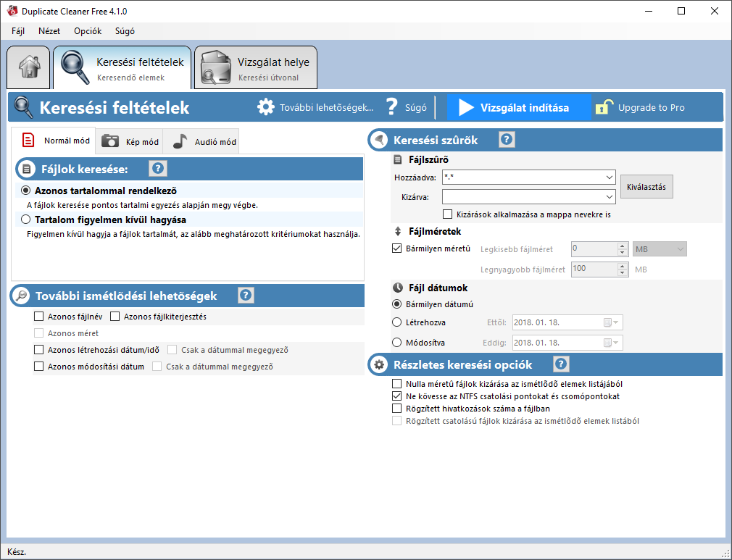This screenshot has height=560, width=732.
Task: Click the help icon next to Keresési szűrők
Action: tap(506, 139)
